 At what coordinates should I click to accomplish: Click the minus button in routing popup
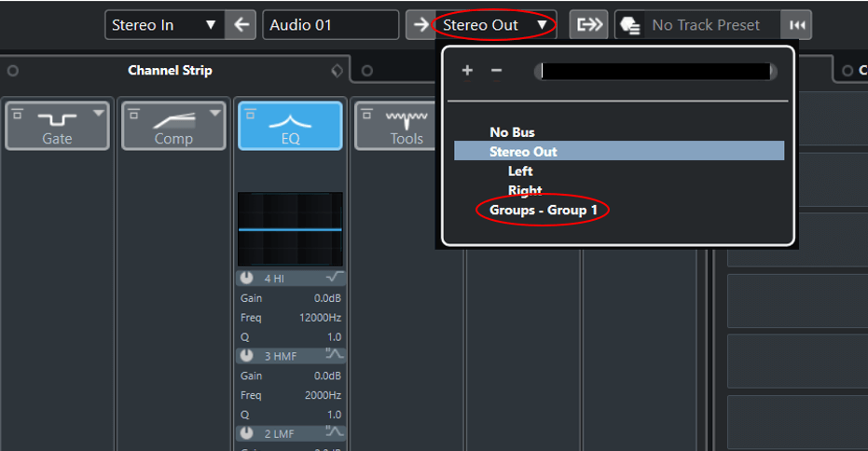(496, 71)
